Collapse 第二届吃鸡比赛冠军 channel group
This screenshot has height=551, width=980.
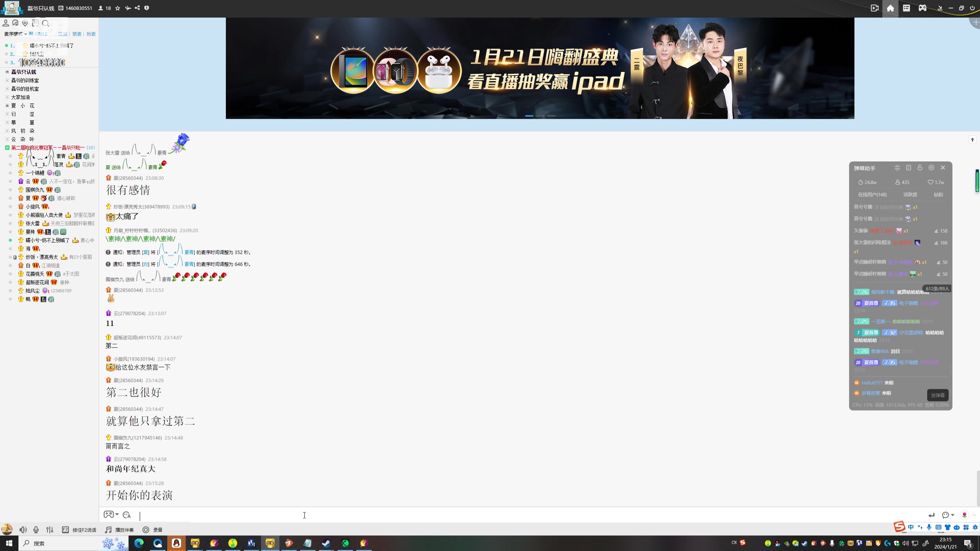7,148
